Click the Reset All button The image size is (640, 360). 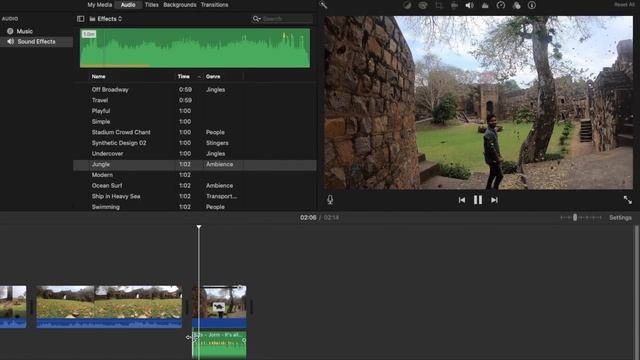624,4
